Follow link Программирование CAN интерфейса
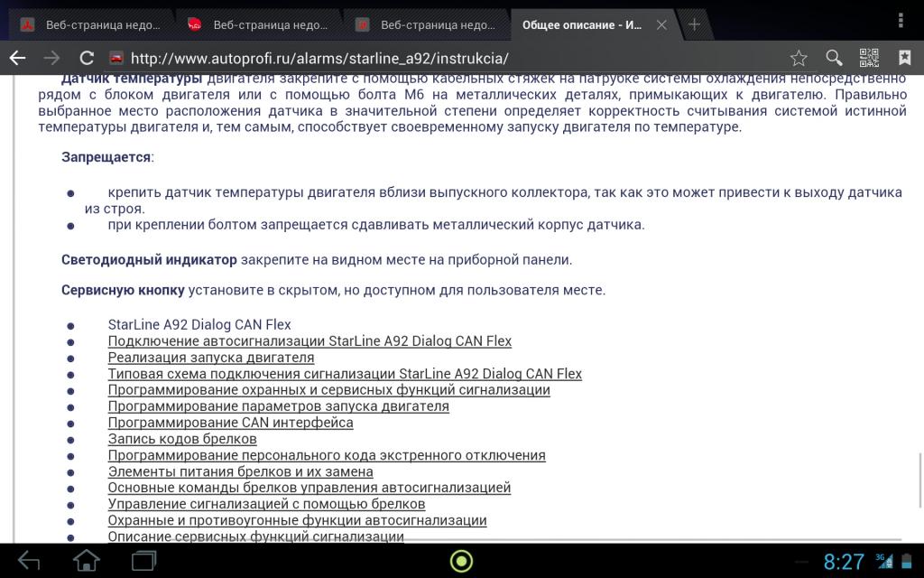 point(230,423)
